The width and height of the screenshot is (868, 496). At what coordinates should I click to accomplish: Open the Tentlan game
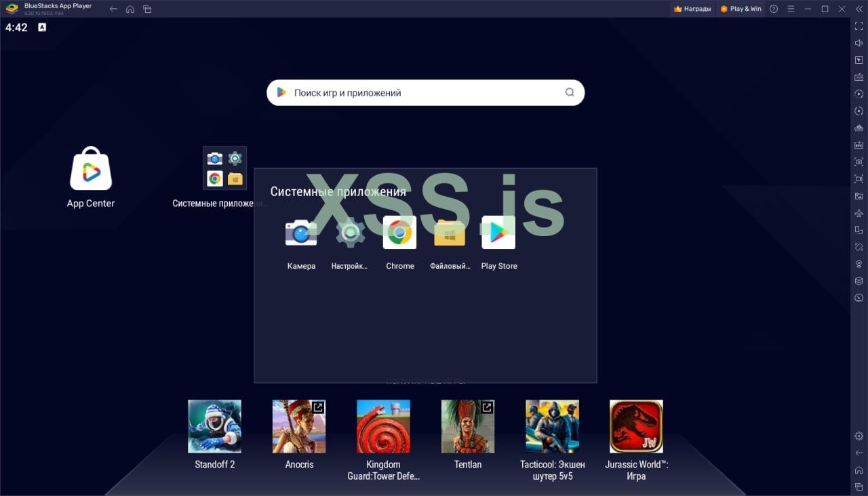[468, 426]
